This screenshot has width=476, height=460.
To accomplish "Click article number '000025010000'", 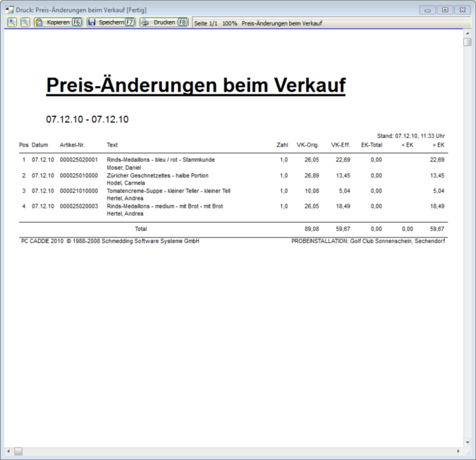I will pos(79,175).
